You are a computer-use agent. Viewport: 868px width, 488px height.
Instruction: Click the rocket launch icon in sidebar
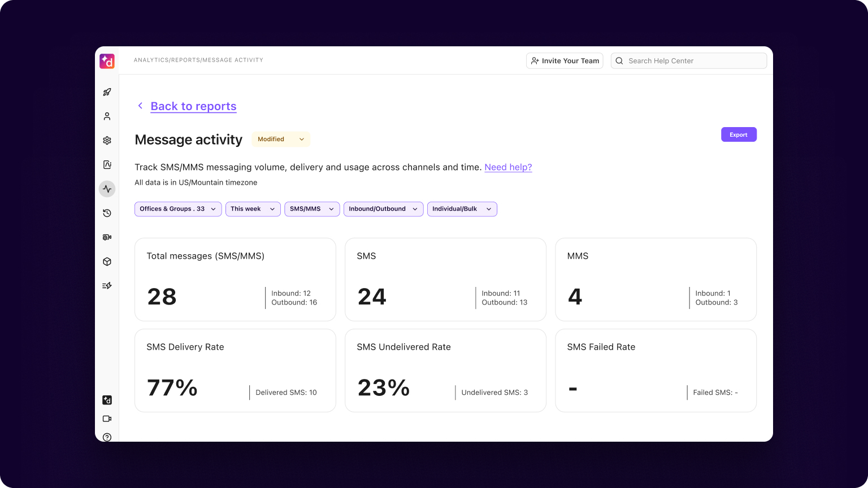coord(107,91)
